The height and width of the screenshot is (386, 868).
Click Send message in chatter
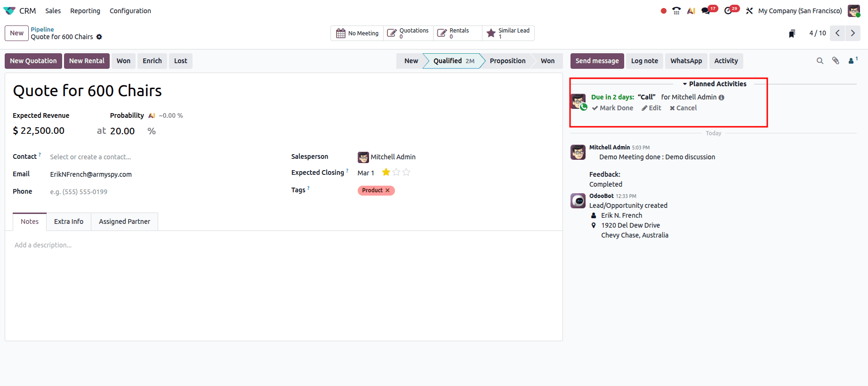click(x=597, y=61)
